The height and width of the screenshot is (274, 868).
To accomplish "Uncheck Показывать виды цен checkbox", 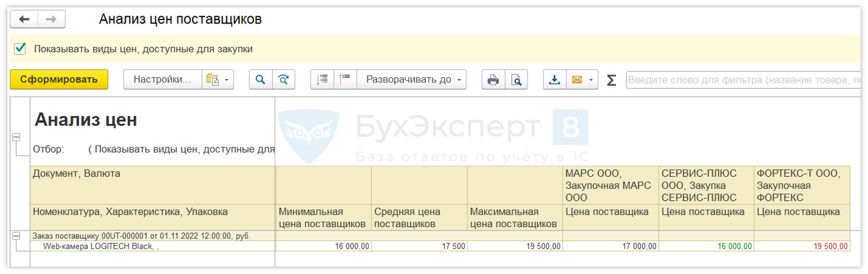I will [20, 48].
